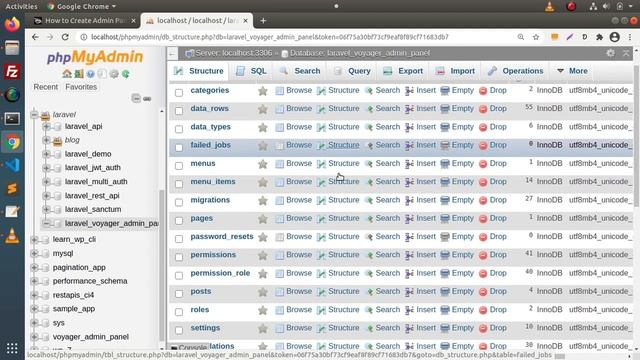Click Insert for the menus table

coord(421,163)
